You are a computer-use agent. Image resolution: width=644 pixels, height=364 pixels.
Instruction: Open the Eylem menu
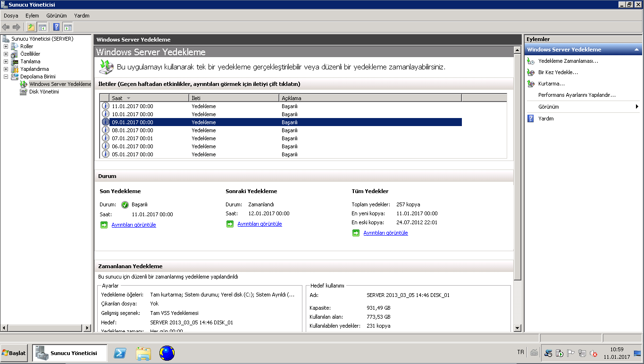tap(32, 16)
